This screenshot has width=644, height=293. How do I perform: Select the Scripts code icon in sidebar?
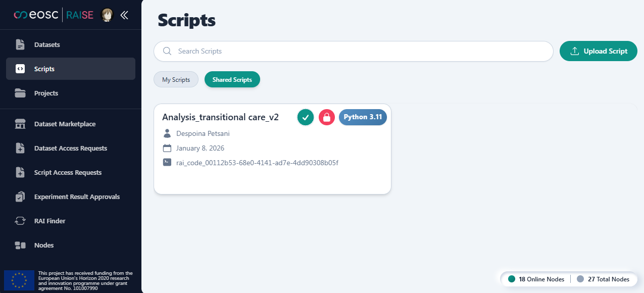tap(21, 69)
